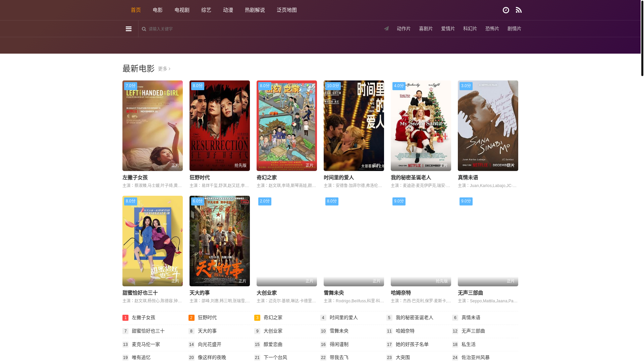Focus the keyword search input field
This screenshot has width=644, height=362.
(x=235, y=29)
